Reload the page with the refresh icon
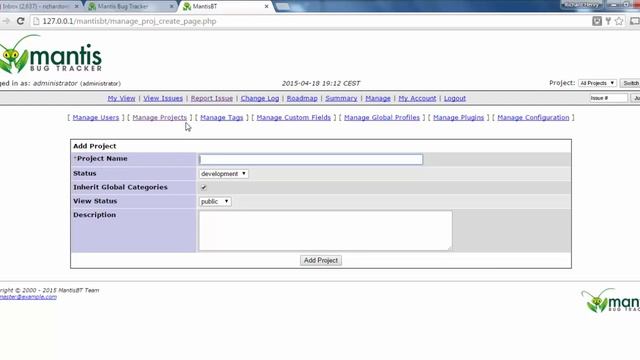 coord(20,21)
